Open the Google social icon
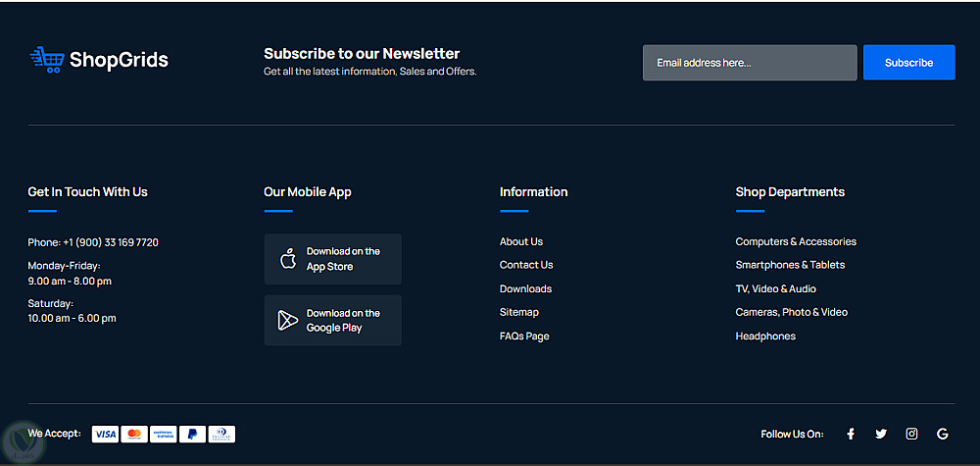The height and width of the screenshot is (466, 980). [x=943, y=434]
